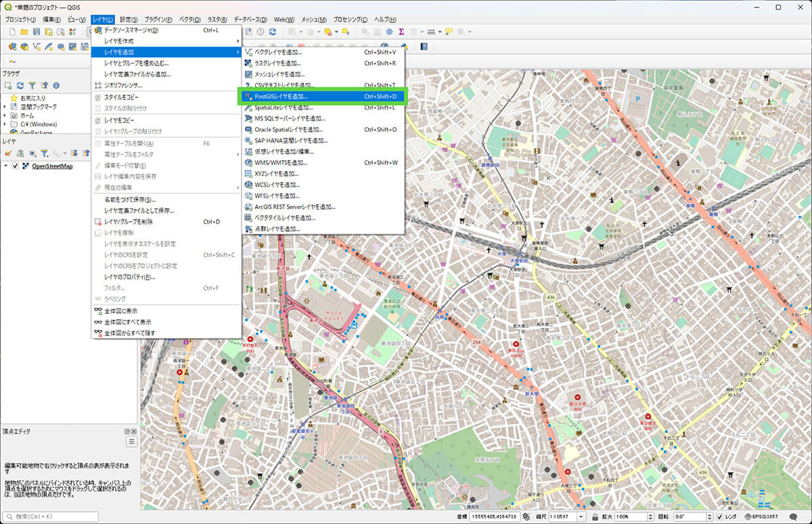Choose ベクタレイヤを追加 from the submenu
Viewport: 812px width, 524px height.
coord(323,52)
